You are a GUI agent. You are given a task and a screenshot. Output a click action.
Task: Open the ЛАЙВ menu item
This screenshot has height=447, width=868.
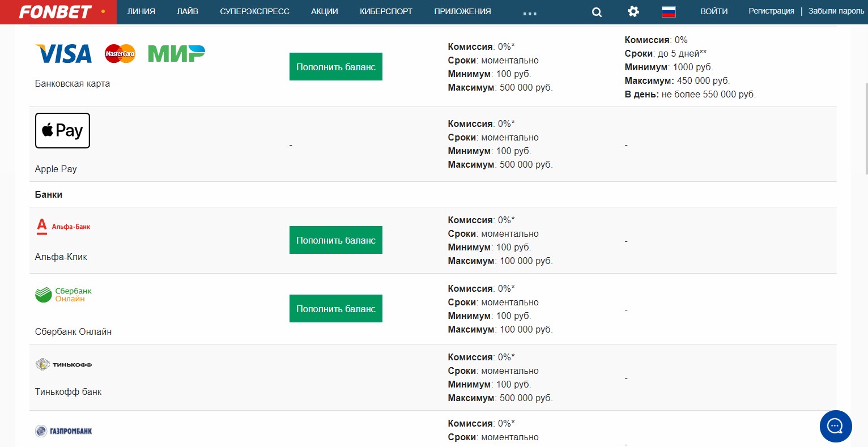click(x=188, y=11)
